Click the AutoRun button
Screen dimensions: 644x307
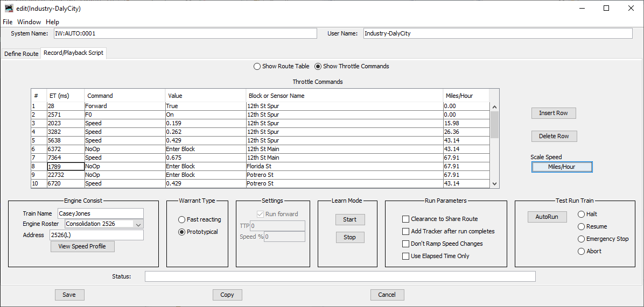[547, 217]
